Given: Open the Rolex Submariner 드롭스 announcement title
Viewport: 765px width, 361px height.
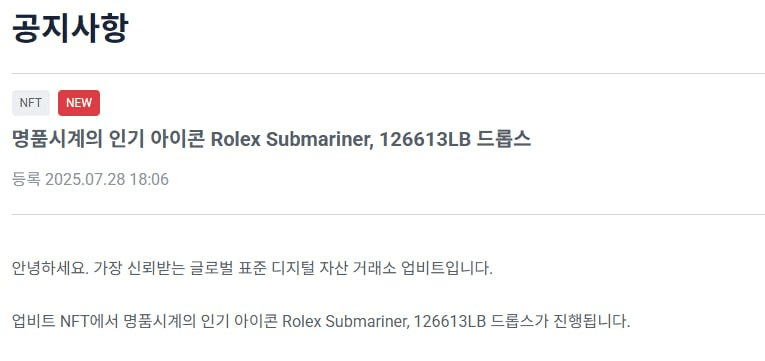Looking at the screenshot, I should pyautogui.click(x=271, y=140).
